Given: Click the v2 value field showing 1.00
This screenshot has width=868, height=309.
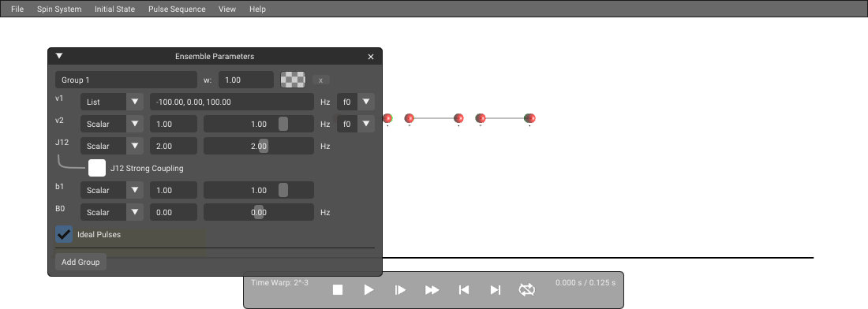Looking at the screenshot, I should (x=174, y=124).
